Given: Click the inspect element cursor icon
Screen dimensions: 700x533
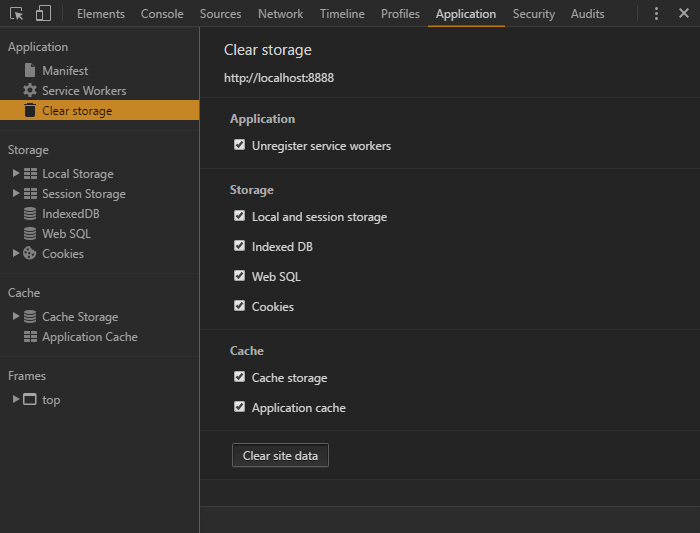Looking at the screenshot, I should (17, 14).
